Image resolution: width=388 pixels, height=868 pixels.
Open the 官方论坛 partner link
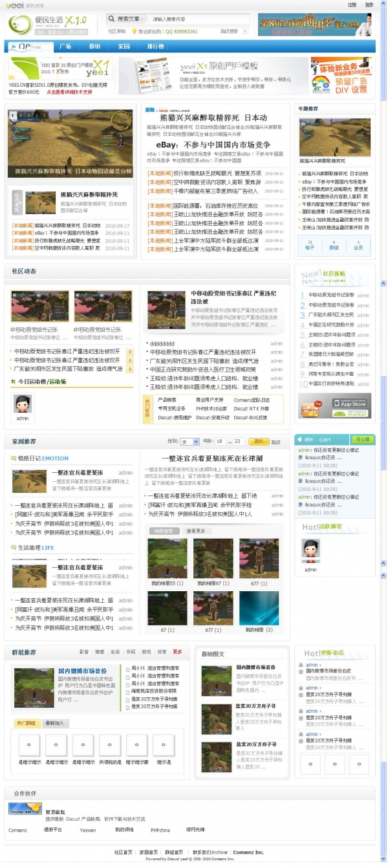click(x=55, y=812)
